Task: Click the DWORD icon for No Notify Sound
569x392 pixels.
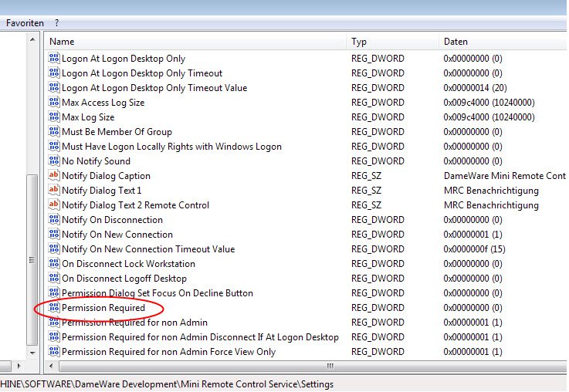Action: 54,161
